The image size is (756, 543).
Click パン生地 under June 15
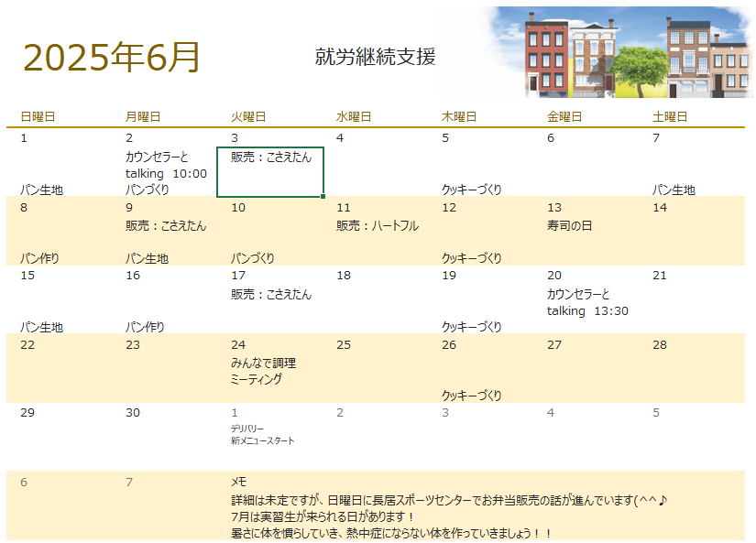click(x=41, y=327)
